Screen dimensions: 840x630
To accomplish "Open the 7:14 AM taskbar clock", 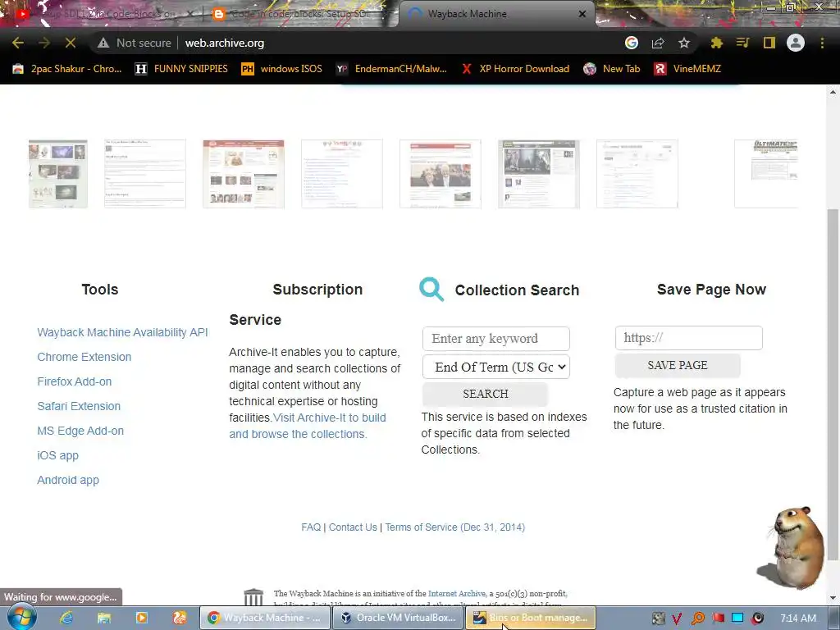I will (x=798, y=619).
